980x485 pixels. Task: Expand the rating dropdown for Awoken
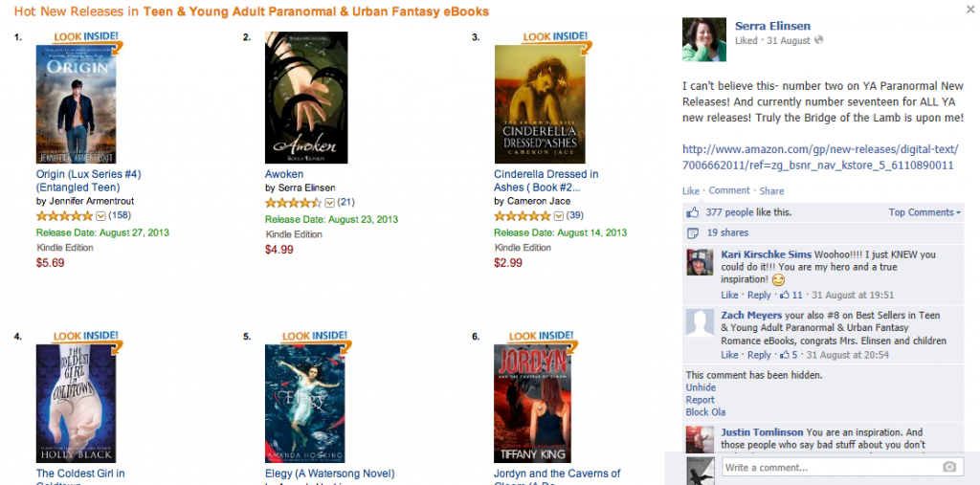329,203
